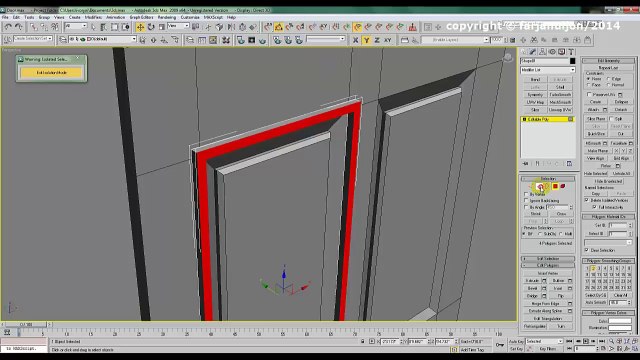Open the Modifier List dropdown
640x360 pixels.
pos(548,70)
